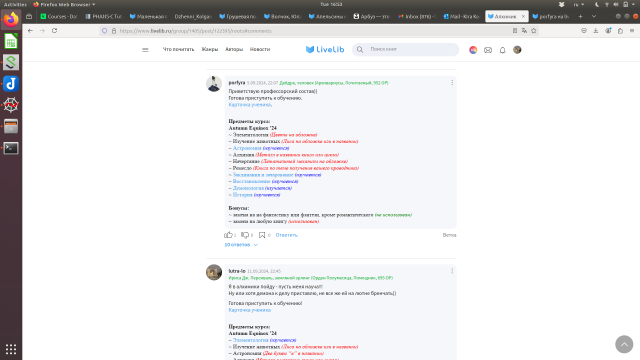Open lutra-lo username link
The height and width of the screenshot is (360, 640).
pos(237,271)
